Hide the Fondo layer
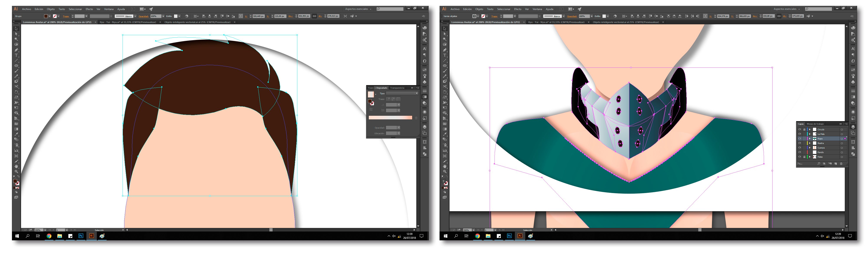This screenshot has height=254, width=868. click(x=800, y=152)
